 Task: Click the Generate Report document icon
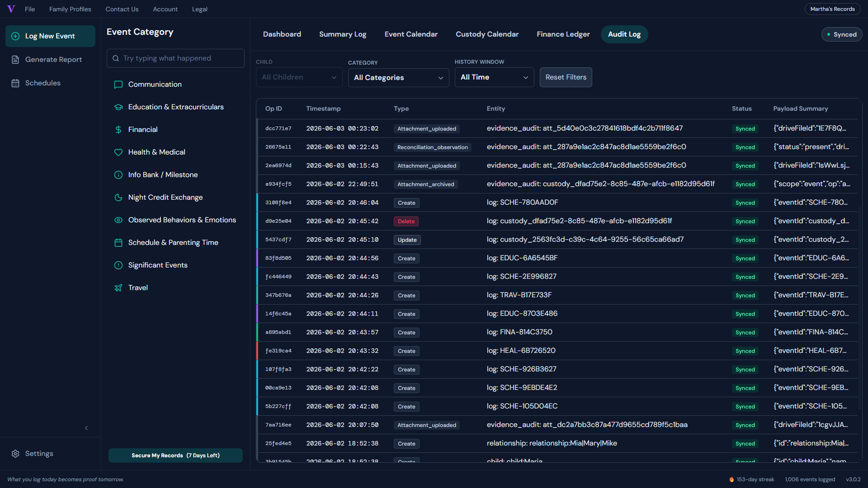coord(15,60)
